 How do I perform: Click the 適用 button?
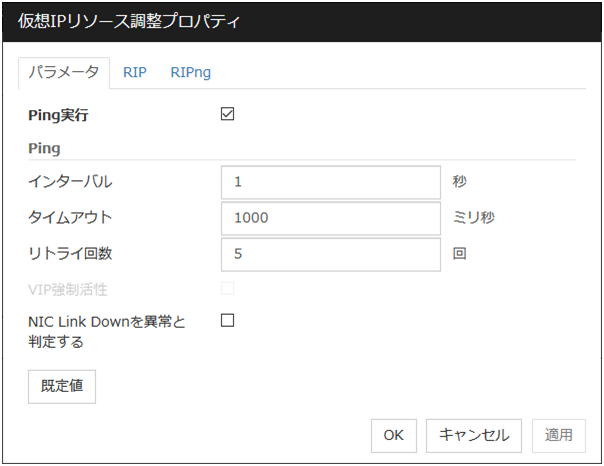(x=558, y=435)
